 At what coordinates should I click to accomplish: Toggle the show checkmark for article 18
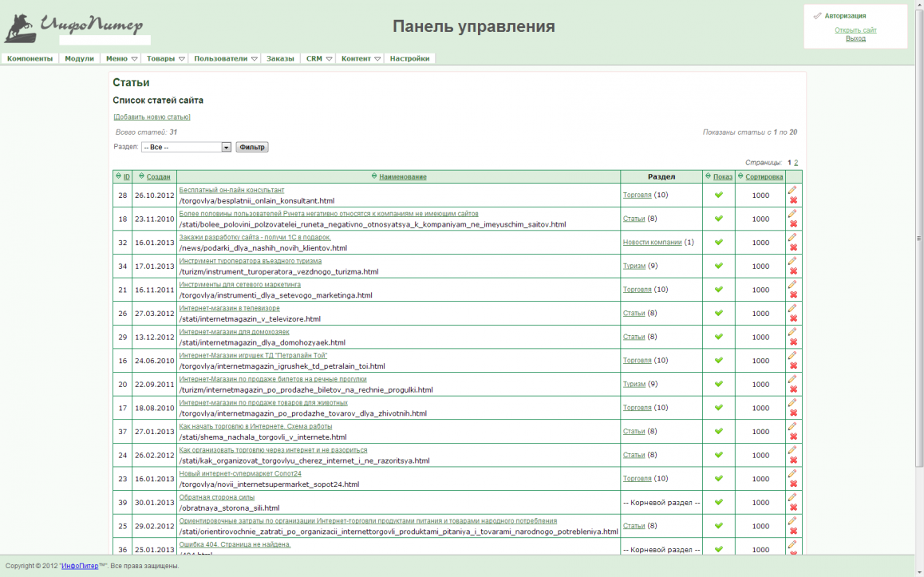click(718, 218)
